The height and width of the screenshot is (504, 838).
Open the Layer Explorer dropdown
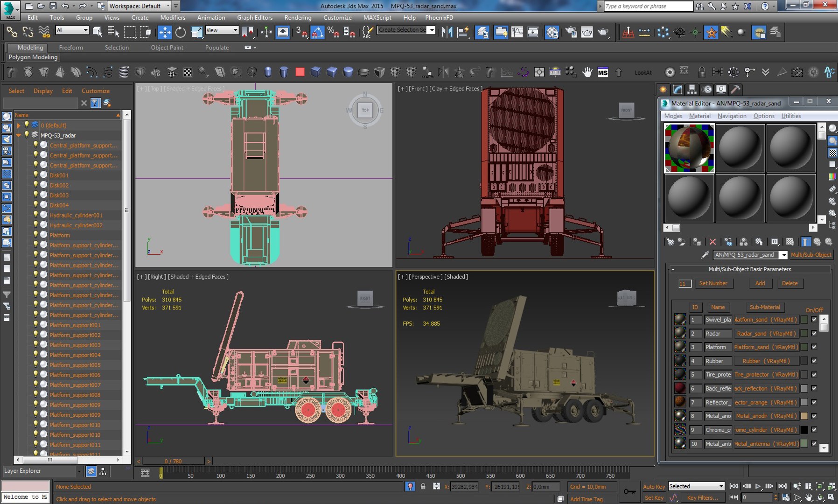[79, 471]
